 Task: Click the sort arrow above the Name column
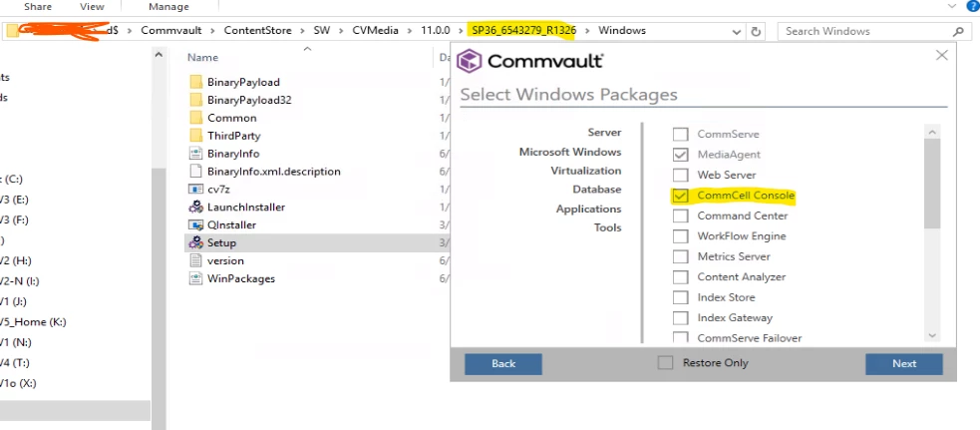pos(307,48)
